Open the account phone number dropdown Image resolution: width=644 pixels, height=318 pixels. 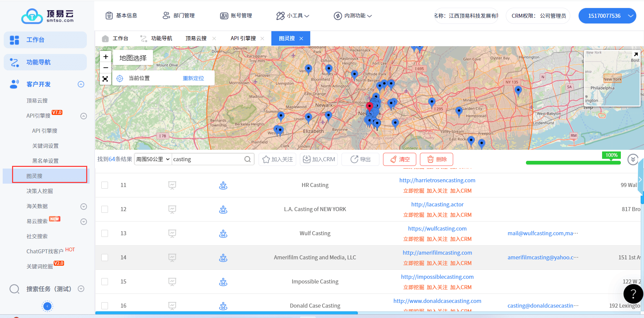click(607, 16)
